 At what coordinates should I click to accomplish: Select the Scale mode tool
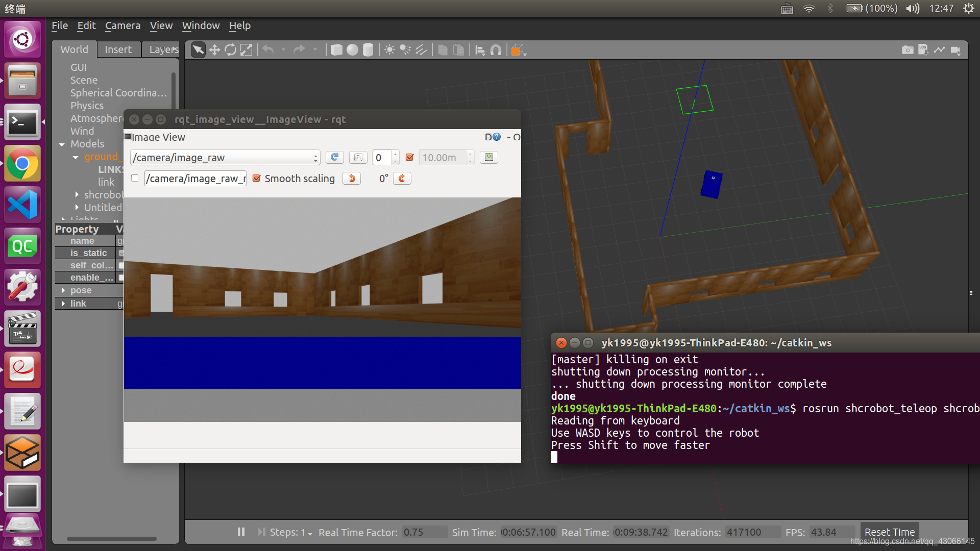[x=247, y=49]
